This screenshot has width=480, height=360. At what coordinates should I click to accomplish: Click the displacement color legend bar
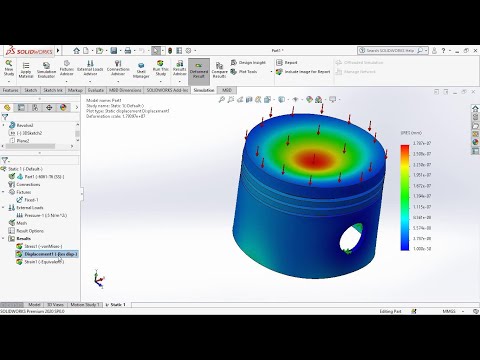pyautogui.click(x=405, y=197)
